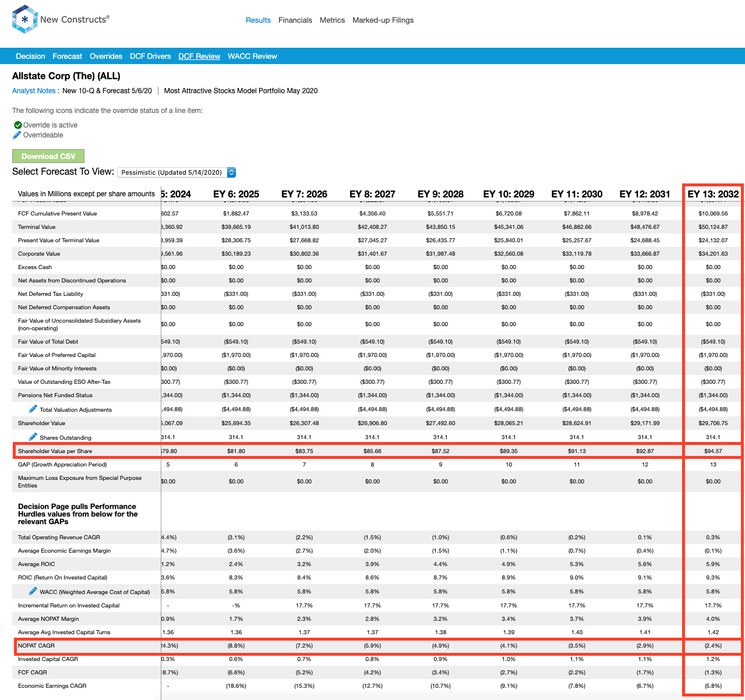Select the EY 12: 2031 column header
The width and height of the screenshot is (745, 700).
(x=645, y=194)
